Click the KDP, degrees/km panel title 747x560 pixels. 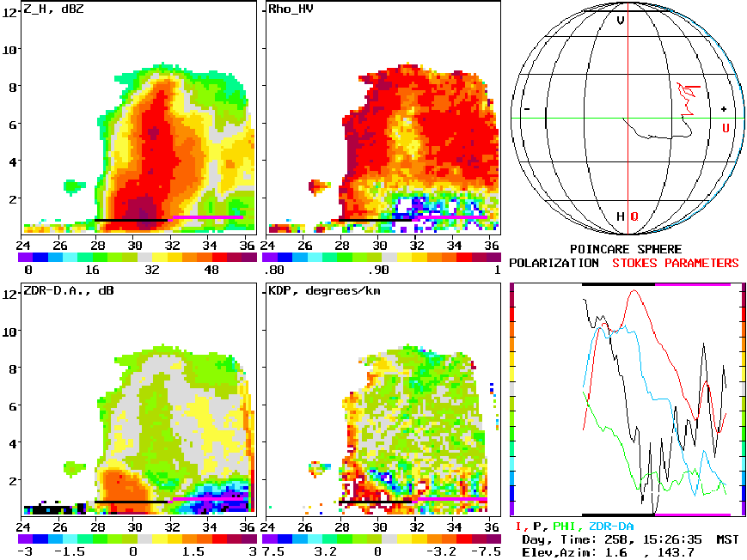[x=324, y=290]
